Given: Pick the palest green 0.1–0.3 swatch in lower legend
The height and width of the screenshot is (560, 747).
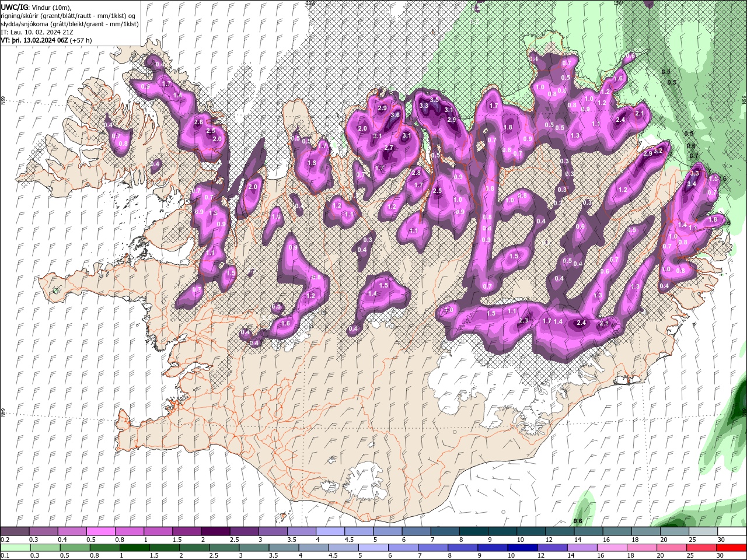Looking at the screenshot, I should (15, 548).
